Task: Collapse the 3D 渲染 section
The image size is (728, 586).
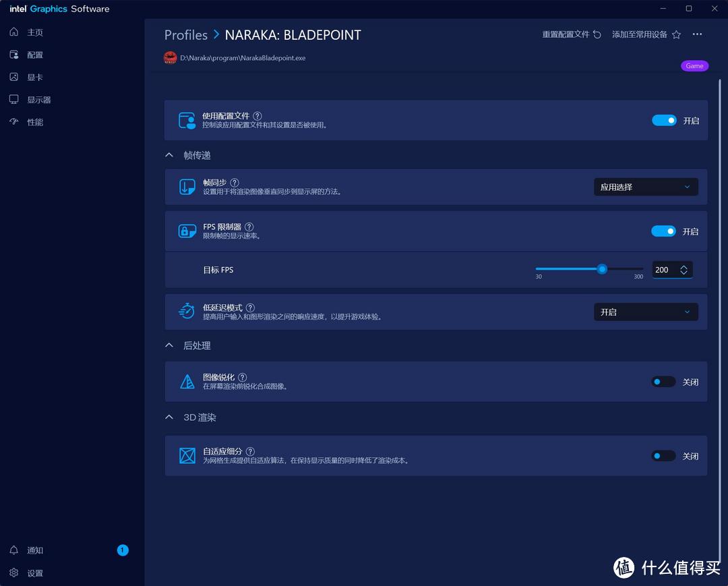Action: pyautogui.click(x=169, y=417)
